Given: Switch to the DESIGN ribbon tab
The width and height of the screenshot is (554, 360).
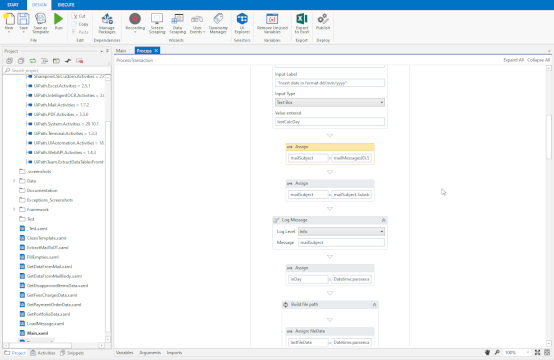Looking at the screenshot, I should pyautogui.click(x=39, y=5).
